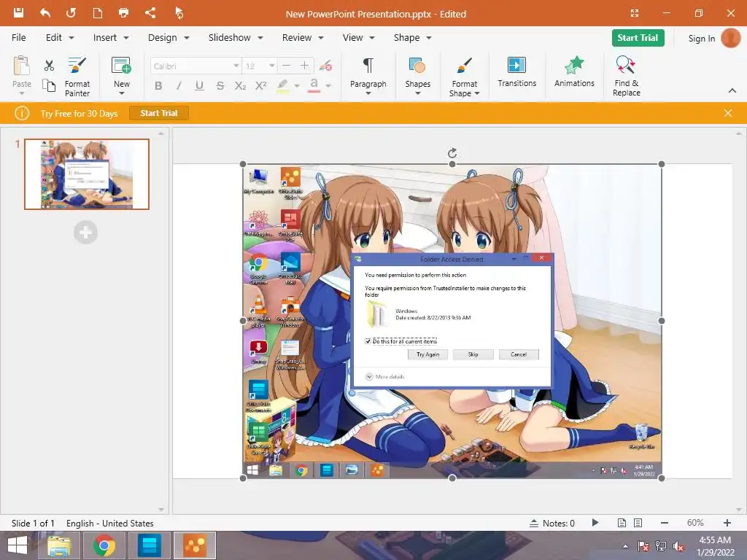The image size is (747, 560).
Task: Toggle Strikethrough formatting
Action: click(220, 86)
